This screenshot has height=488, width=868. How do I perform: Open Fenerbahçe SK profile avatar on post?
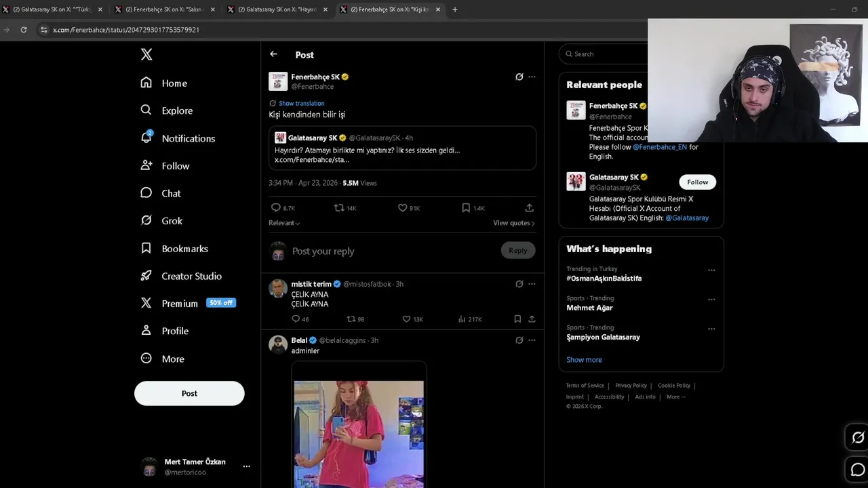tap(278, 81)
